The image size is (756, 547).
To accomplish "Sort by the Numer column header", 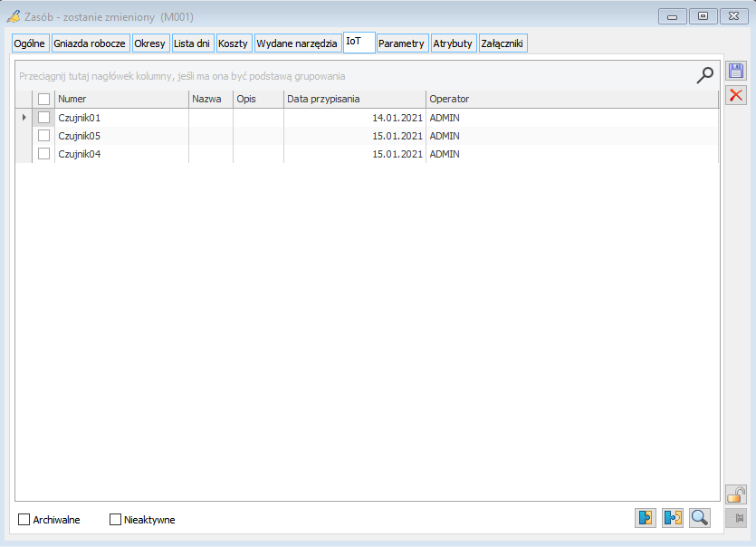I will coord(121,99).
